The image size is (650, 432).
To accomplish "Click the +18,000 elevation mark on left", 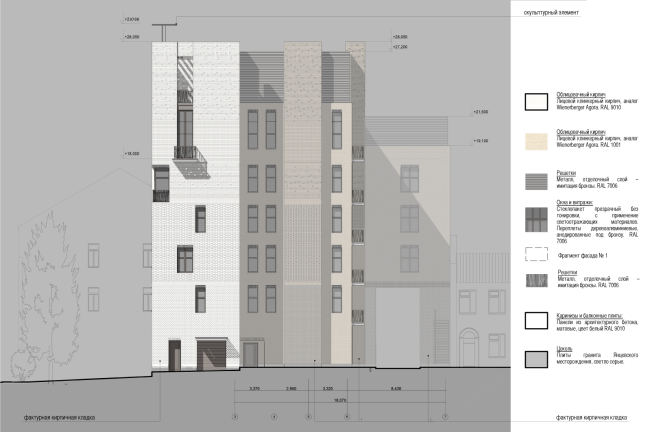I will click(x=131, y=153).
